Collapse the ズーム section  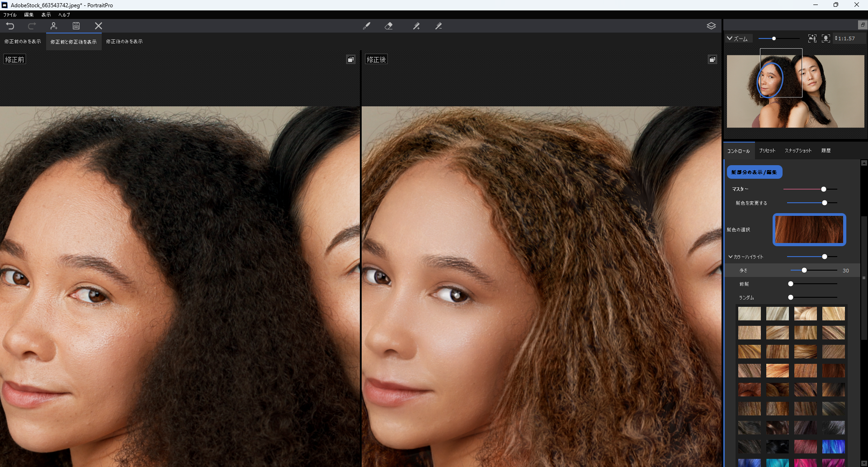pyautogui.click(x=730, y=38)
